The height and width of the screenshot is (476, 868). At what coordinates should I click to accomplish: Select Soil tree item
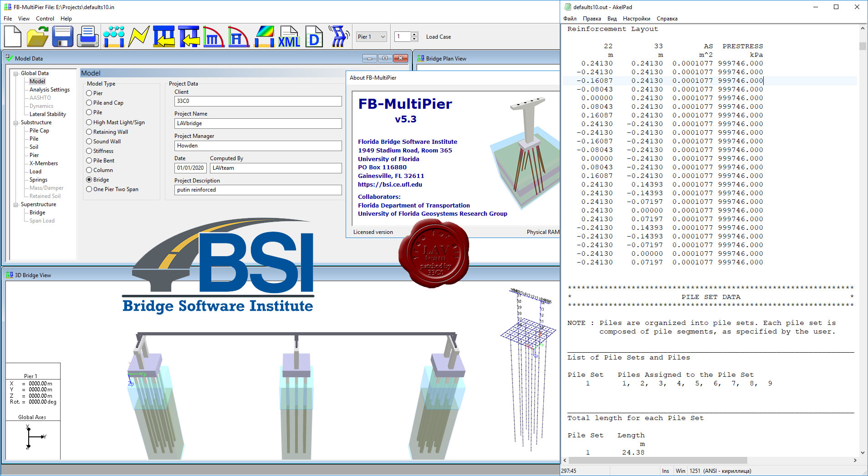(34, 147)
